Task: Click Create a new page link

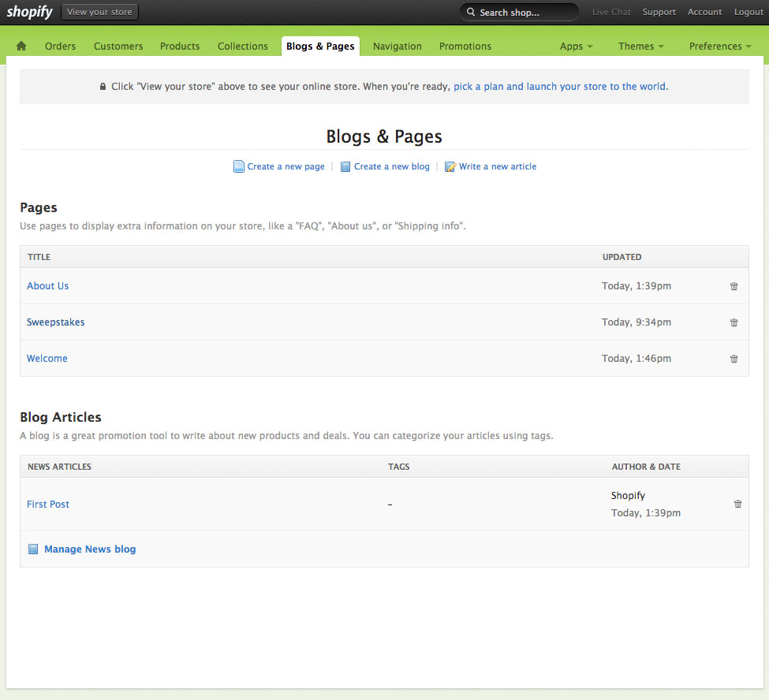Action: [279, 166]
